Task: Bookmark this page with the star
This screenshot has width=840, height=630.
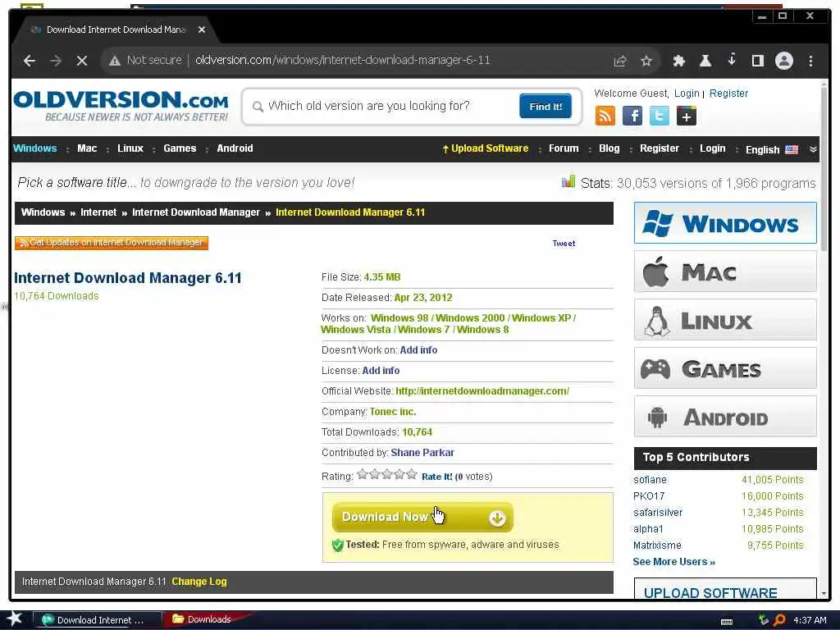Action: coord(646,61)
